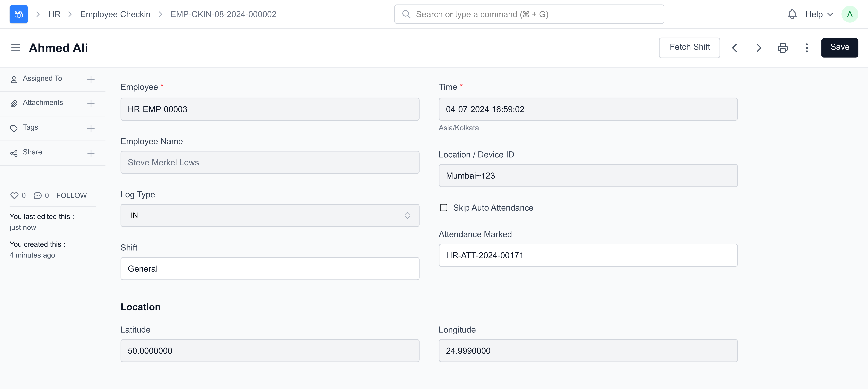This screenshot has width=868, height=389.
Task: Open the three-dot options menu
Action: tap(807, 48)
